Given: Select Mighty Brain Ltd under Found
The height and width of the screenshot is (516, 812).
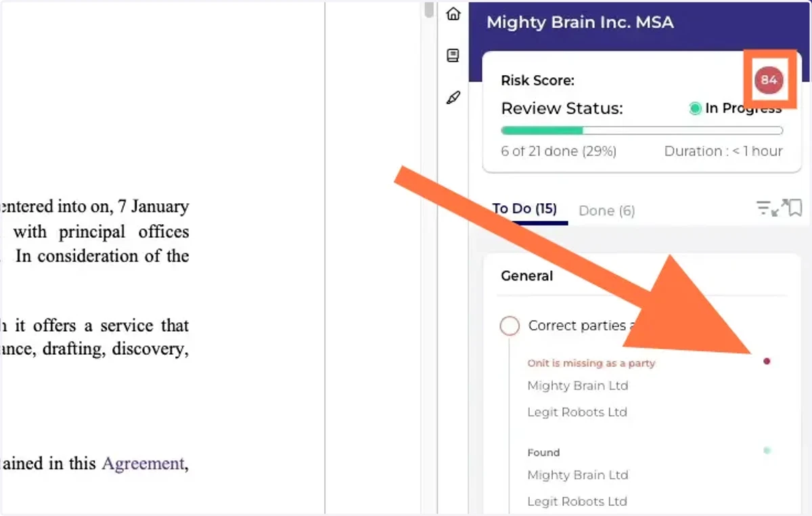Looking at the screenshot, I should click(578, 475).
